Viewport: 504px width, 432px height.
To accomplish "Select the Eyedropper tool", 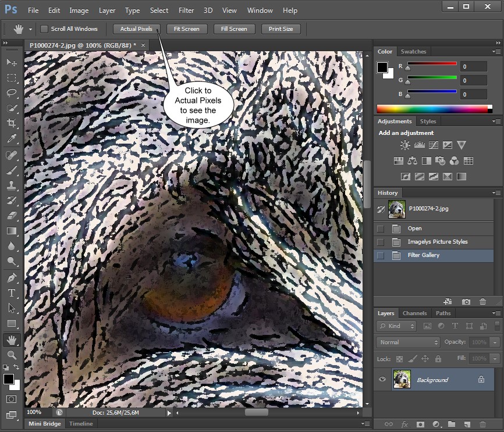I will click(x=12, y=138).
